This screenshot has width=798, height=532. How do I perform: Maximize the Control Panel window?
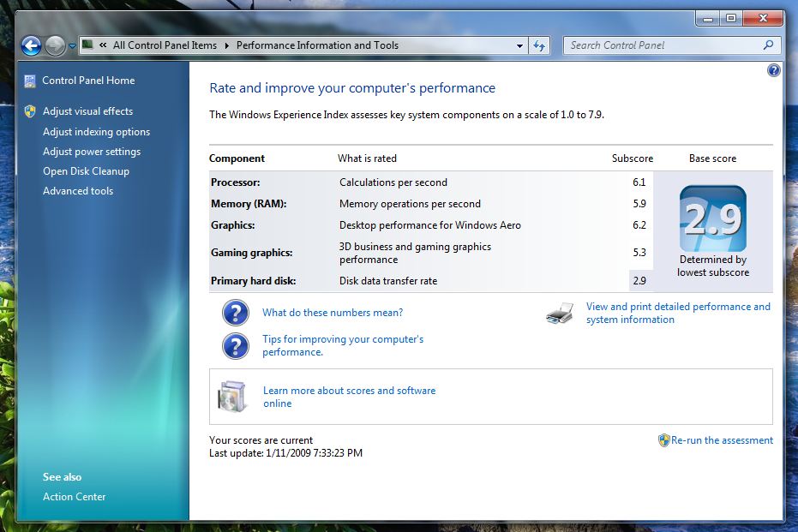pos(731,19)
